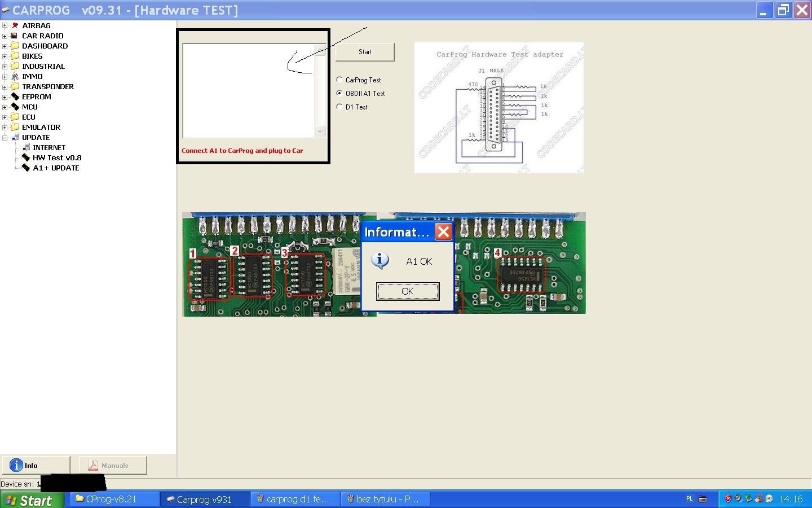
Task: Select the AIRBAG tree label
Action: click(x=36, y=25)
